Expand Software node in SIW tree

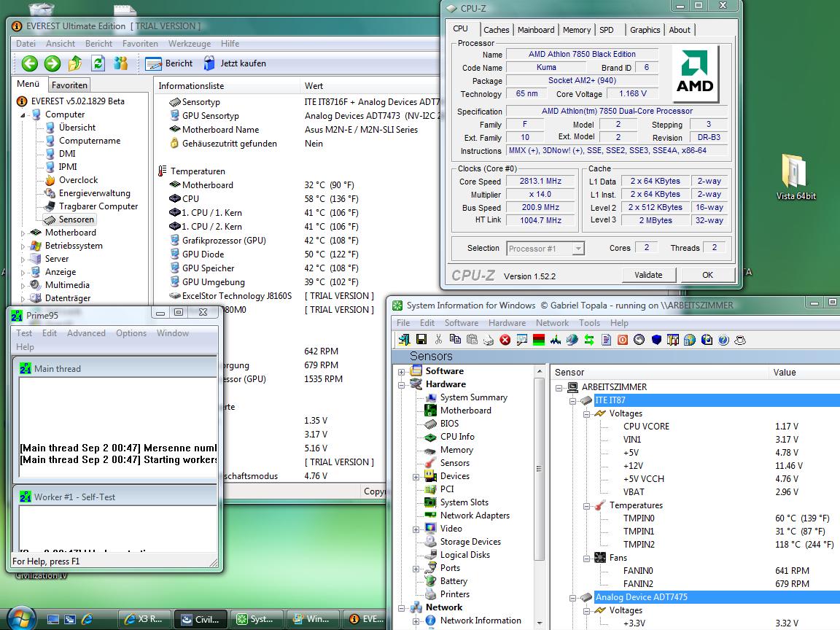coord(401,371)
